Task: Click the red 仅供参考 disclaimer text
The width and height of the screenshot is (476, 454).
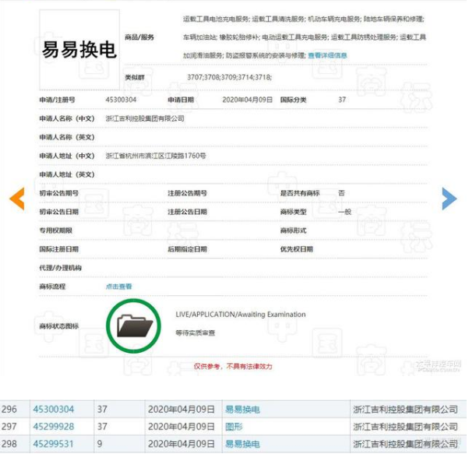Action: point(232,365)
